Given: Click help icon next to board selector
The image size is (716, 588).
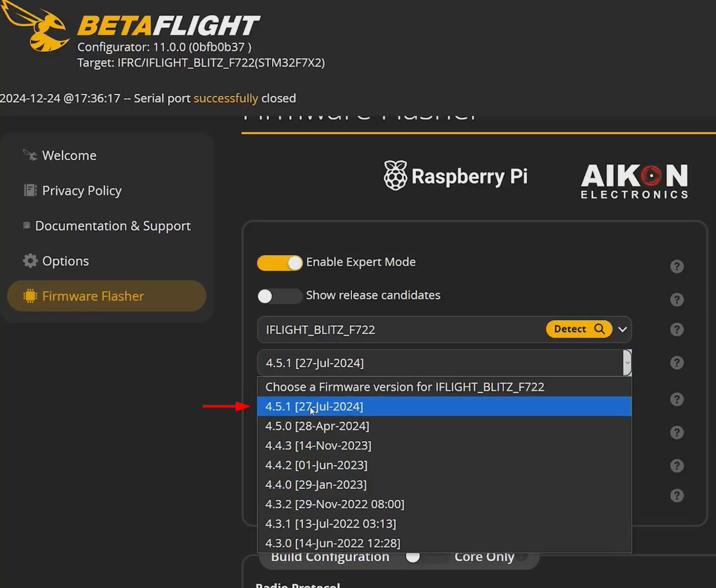Looking at the screenshot, I should [677, 330].
